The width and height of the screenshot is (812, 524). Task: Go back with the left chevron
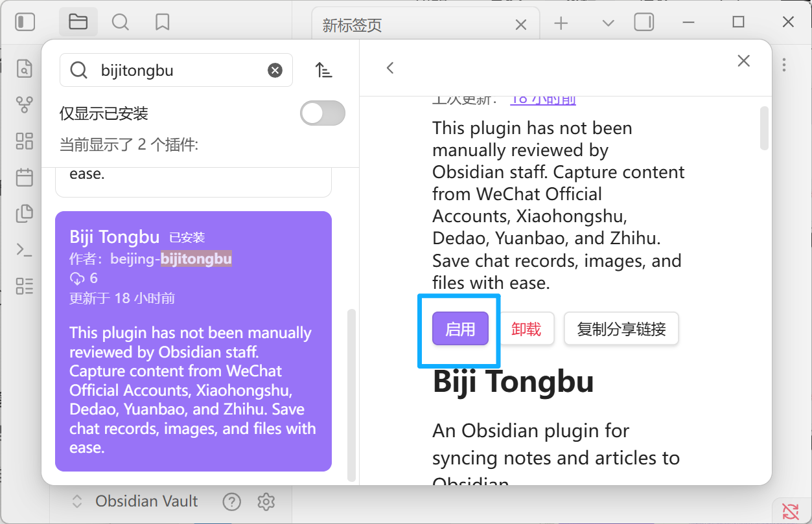(x=389, y=68)
